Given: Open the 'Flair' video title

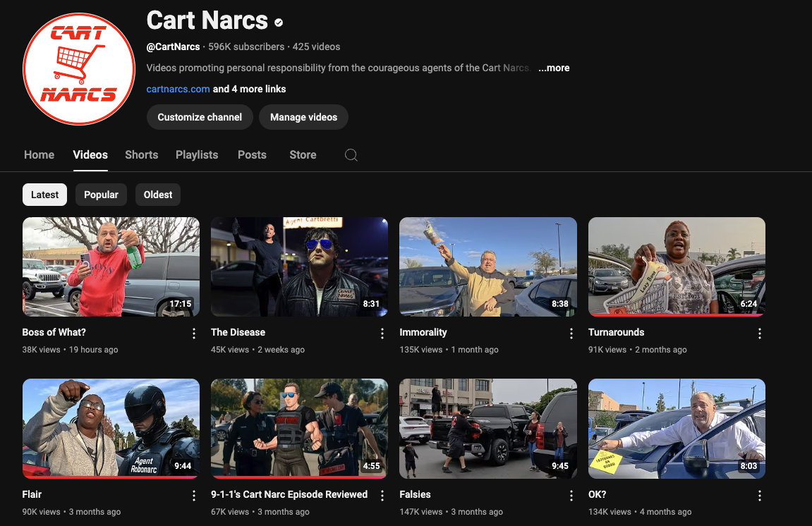Looking at the screenshot, I should click(x=32, y=494).
